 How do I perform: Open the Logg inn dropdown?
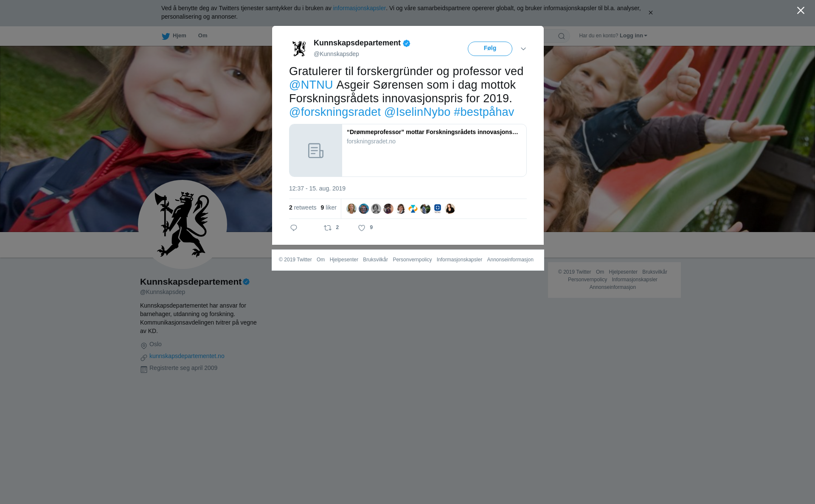[x=633, y=36]
